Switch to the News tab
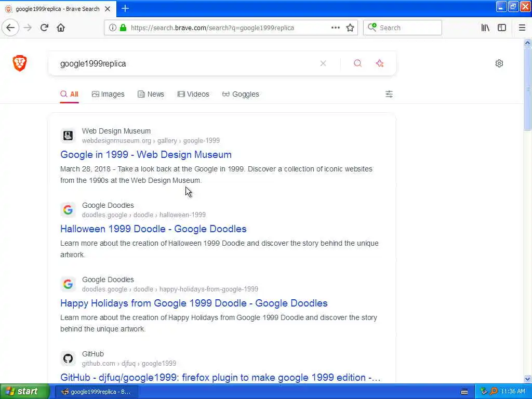Viewport: 532px width, 399px height. tap(151, 95)
